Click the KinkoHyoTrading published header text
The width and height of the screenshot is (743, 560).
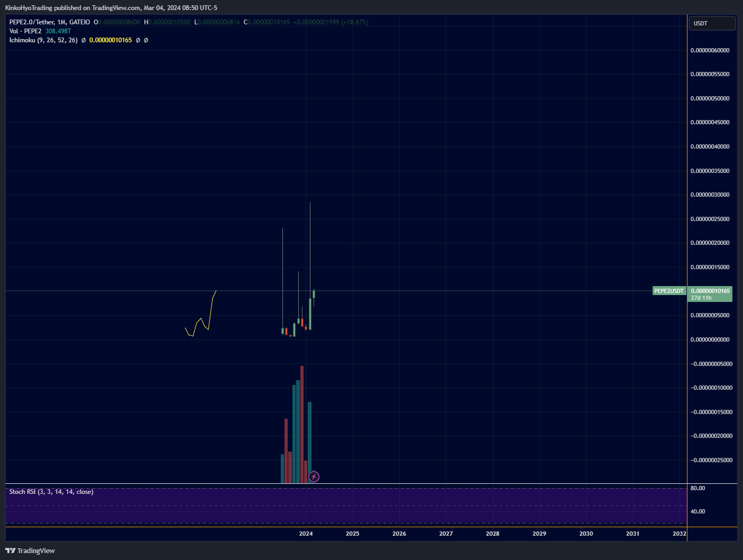click(111, 8)
